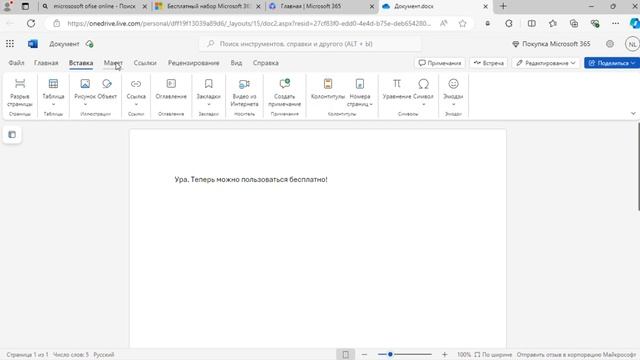This screenshot has height=360, width=640.
Task: Open browser split screen icon
Action: 531,24
